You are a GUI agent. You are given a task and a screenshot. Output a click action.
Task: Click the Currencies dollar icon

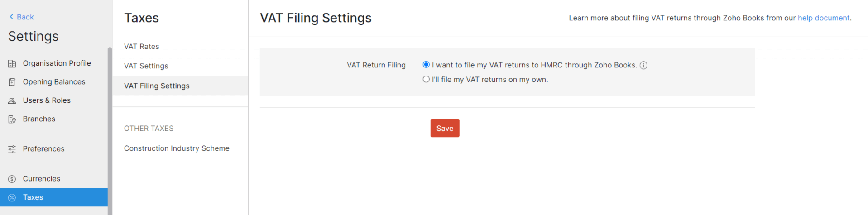tap(12, 179)
